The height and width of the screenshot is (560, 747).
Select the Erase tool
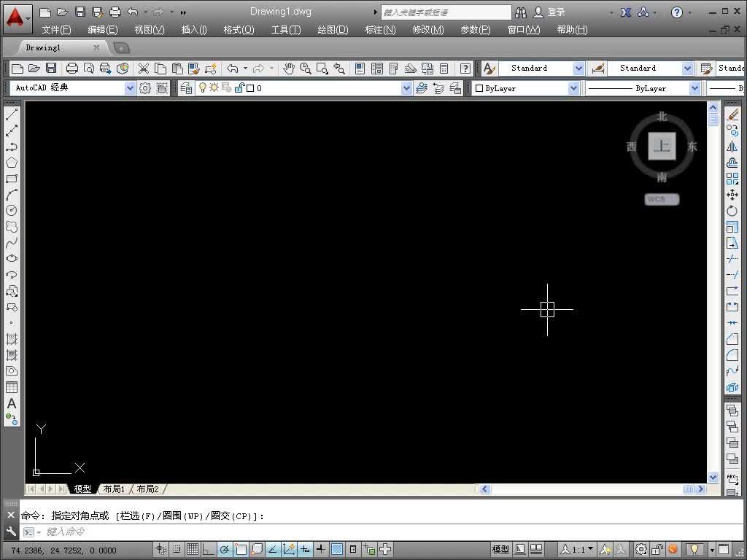[x=732, y=114]
